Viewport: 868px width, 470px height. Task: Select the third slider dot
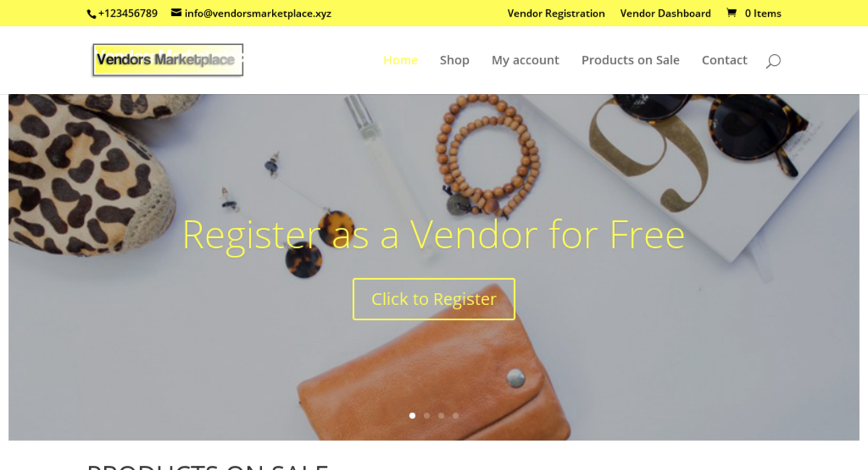pos(441,416)
